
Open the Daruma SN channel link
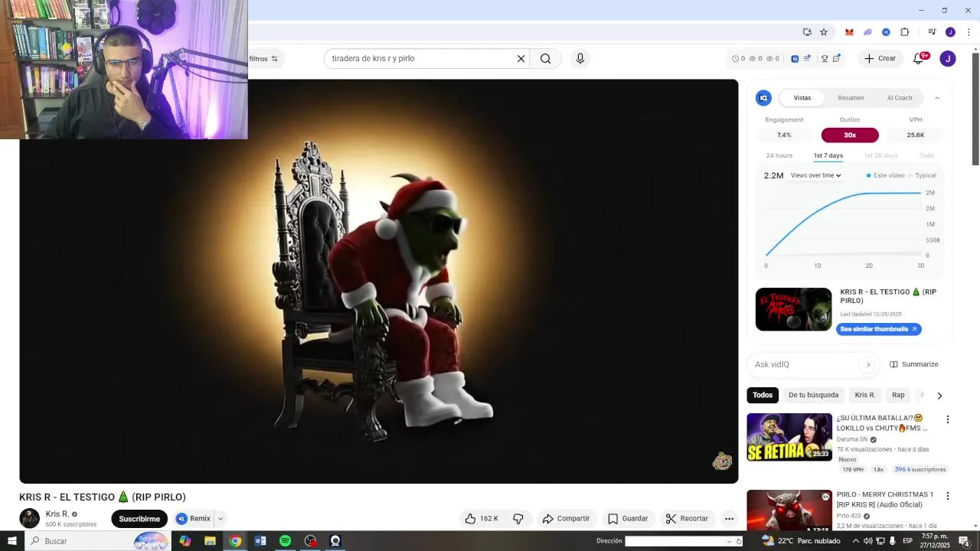[852, 439]
